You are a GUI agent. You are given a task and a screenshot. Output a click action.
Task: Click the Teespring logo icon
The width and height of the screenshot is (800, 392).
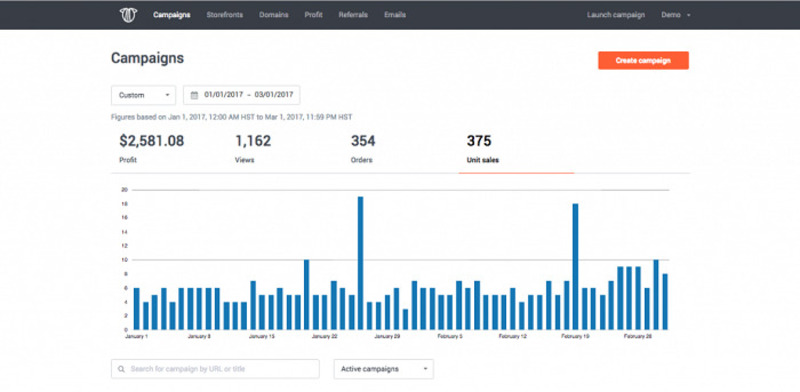pyautogui.click(x=129, y=15)
